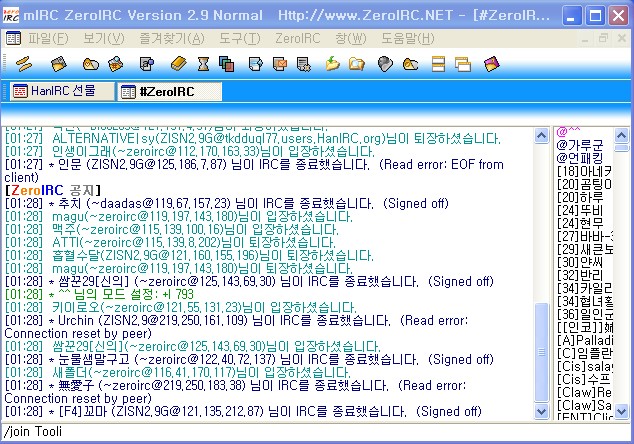This screenshot has height=444, width=634.
Task: Click the chat pane scroll-up arrow
Action: tap(541, 135)
